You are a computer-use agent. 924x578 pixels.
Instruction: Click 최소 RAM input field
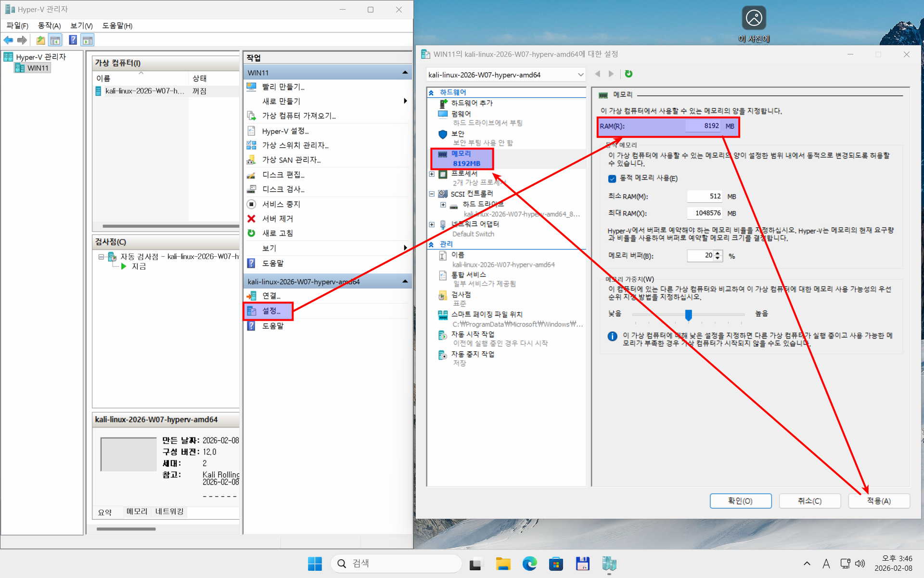(x=705, y=196)
